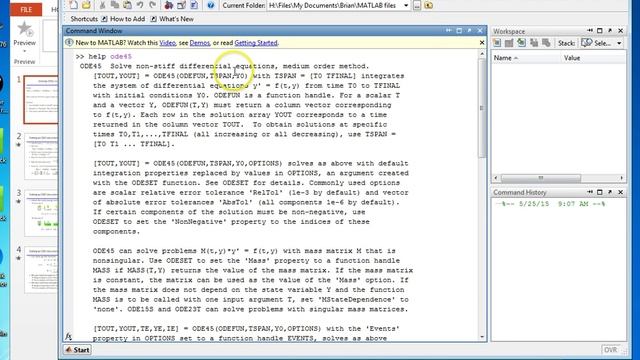Undock the Command History panel
Viewport: 640px width, 360px height.
[x=610, y=192]
